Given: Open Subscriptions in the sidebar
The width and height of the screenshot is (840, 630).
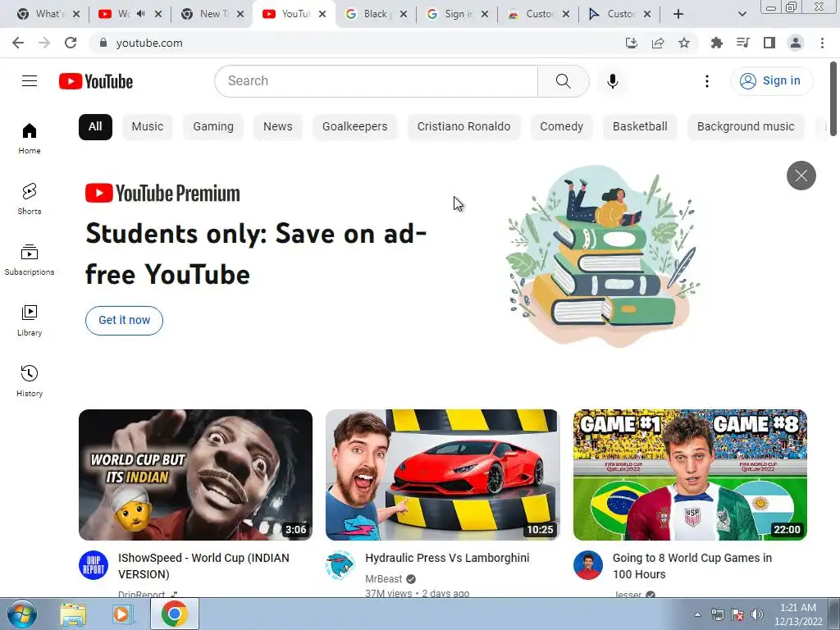Looking at the screenshot, I should [x=30, y=260].
